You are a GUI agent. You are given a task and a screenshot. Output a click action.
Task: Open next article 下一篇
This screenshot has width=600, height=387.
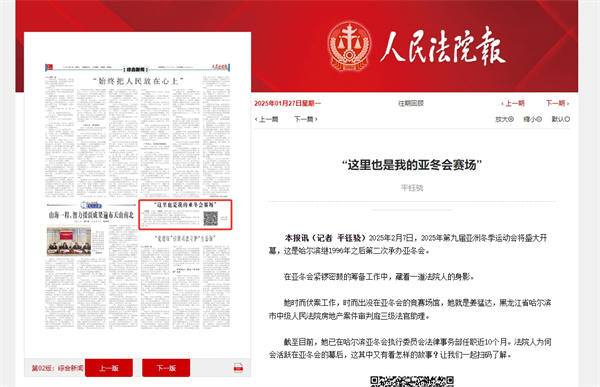305,119
